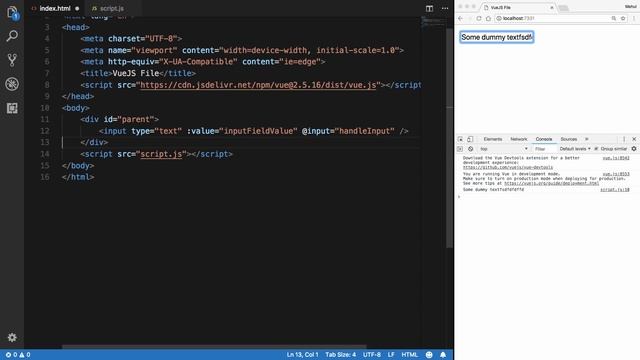The image size is (640, 360).
Task: Toggle DevTools device toolbar
Action: point(470,139)
